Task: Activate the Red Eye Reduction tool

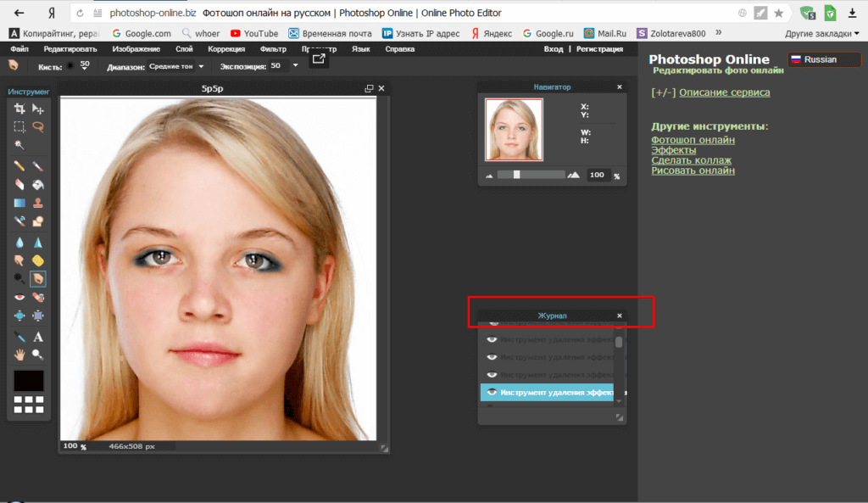Action: [x=19, y=297]
